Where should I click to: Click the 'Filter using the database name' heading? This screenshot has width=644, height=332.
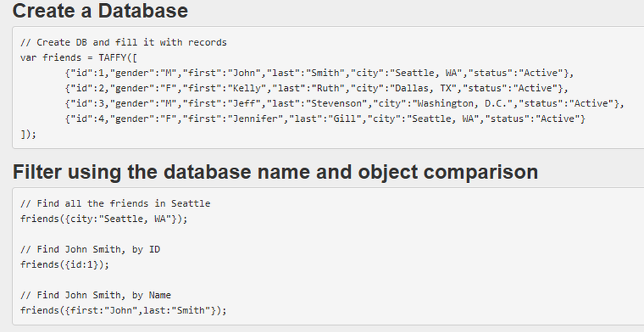click(275, 171)
